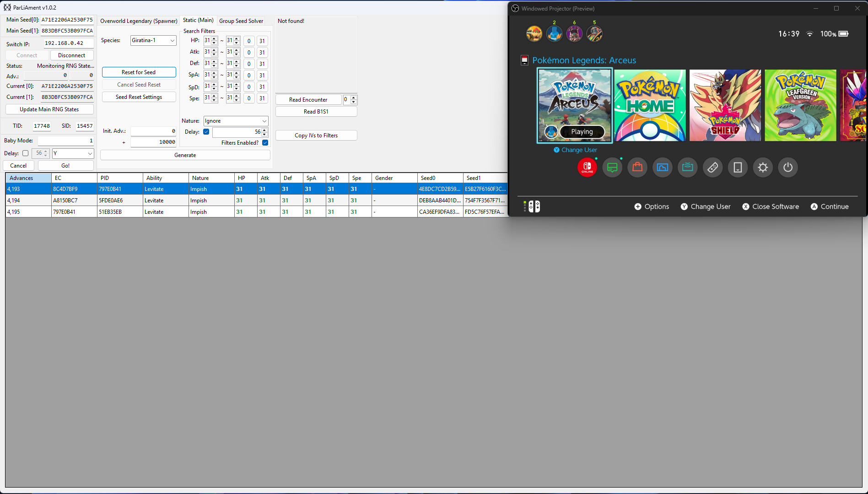Click the SpA 31 quick-set button
This screenshot has width=868, height=494.
pyautogui.click(x=262, y=76)
